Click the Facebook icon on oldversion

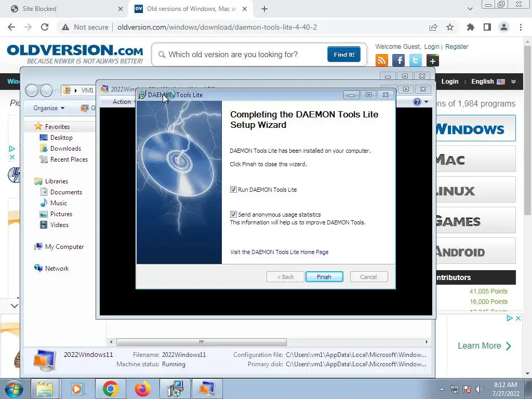coord(398,60)
